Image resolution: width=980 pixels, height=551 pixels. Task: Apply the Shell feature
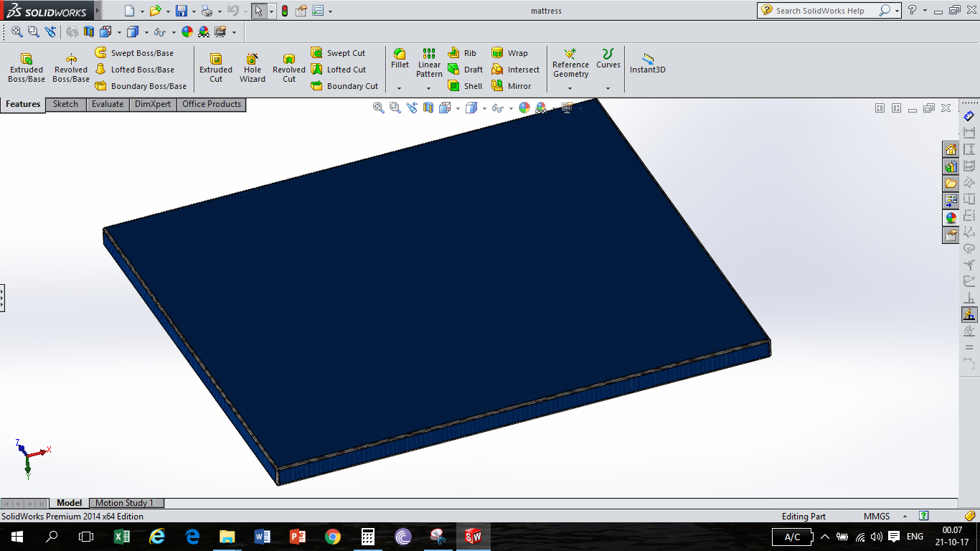point(465,86)
